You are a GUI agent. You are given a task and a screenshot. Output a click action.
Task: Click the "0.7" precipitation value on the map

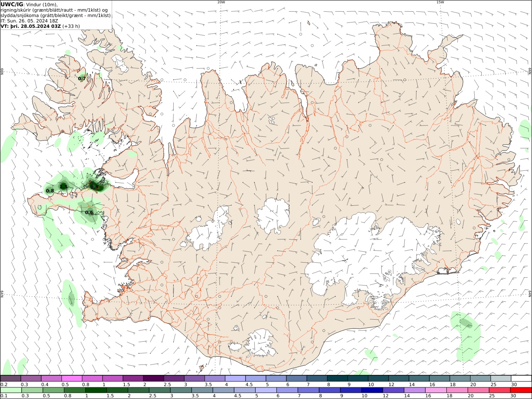pyautogui.click(x=82, y=78)
